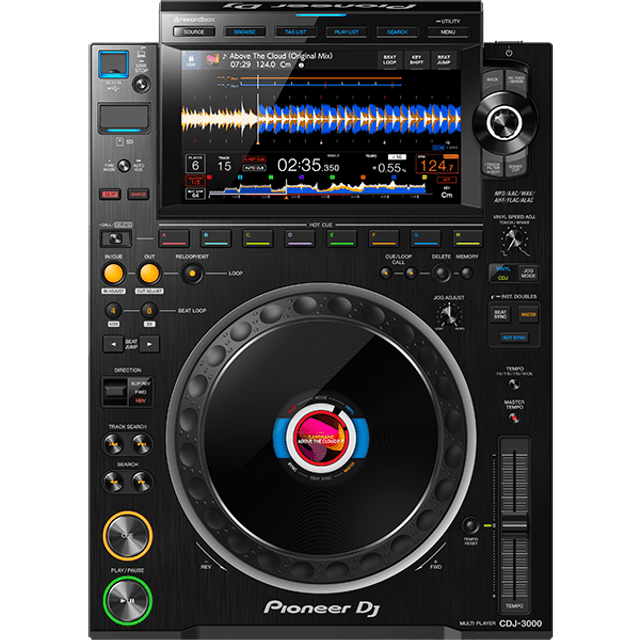The width and height of the screenshot is (640, 640).
Task: Tap the BEAT JUMP button on the touchscreen
Action: point(444,60)
